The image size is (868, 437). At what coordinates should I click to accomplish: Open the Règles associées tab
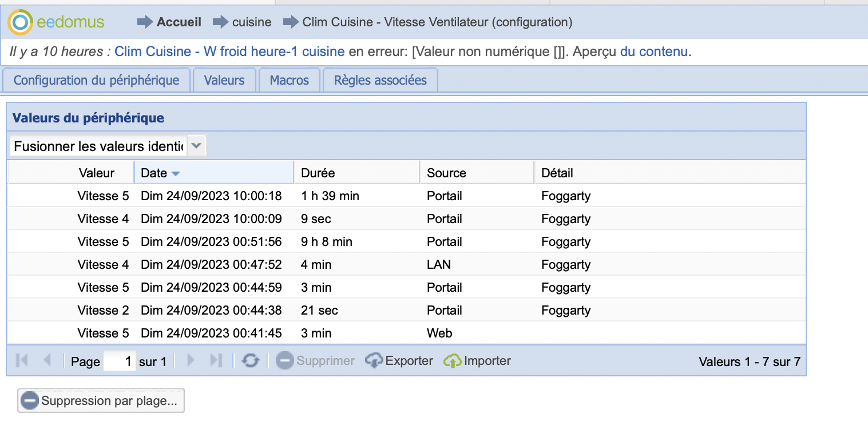[381, 80]
